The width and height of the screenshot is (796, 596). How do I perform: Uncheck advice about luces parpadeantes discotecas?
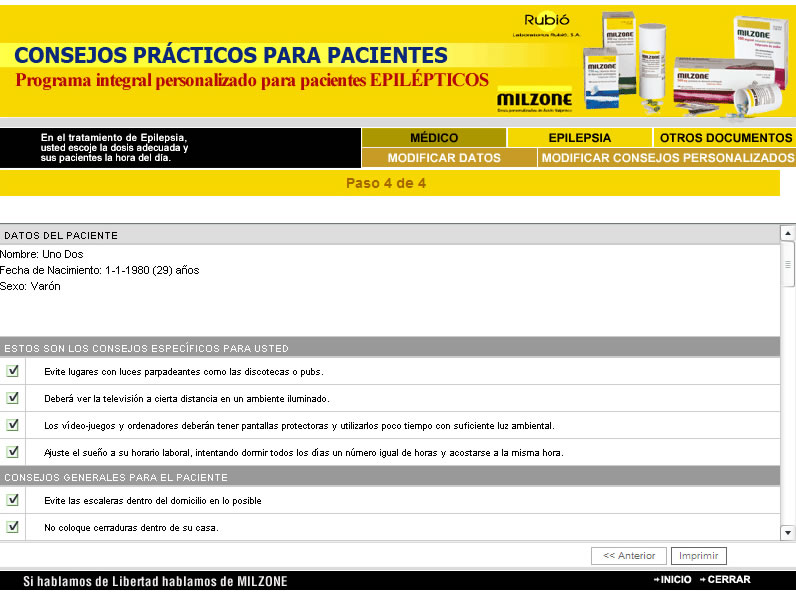(13, 371)
